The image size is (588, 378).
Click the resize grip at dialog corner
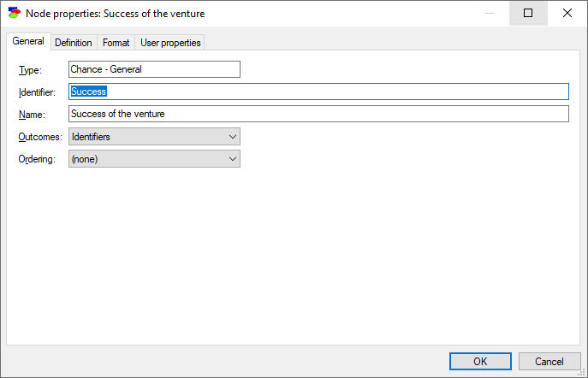click(x=582, y=372)
